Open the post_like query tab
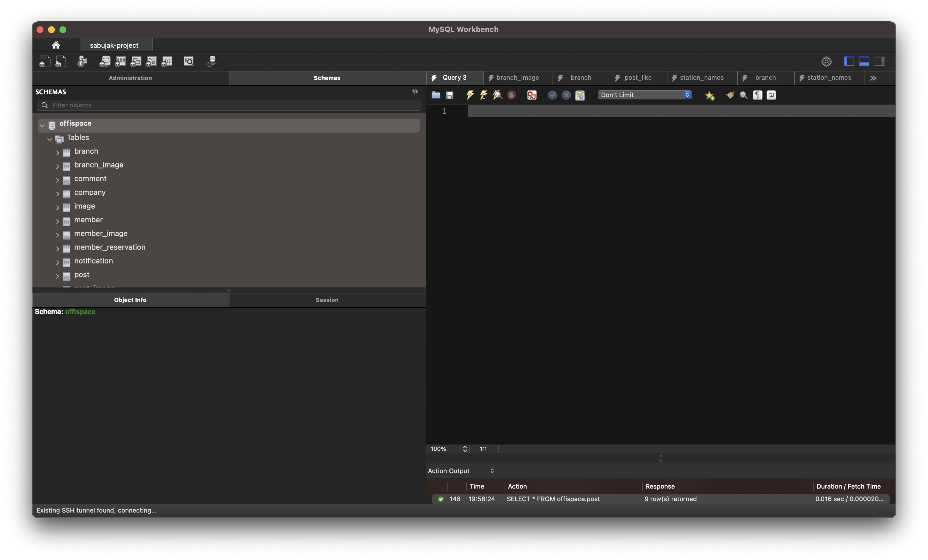The image size is (928, 560). click(x=637, y=78)
